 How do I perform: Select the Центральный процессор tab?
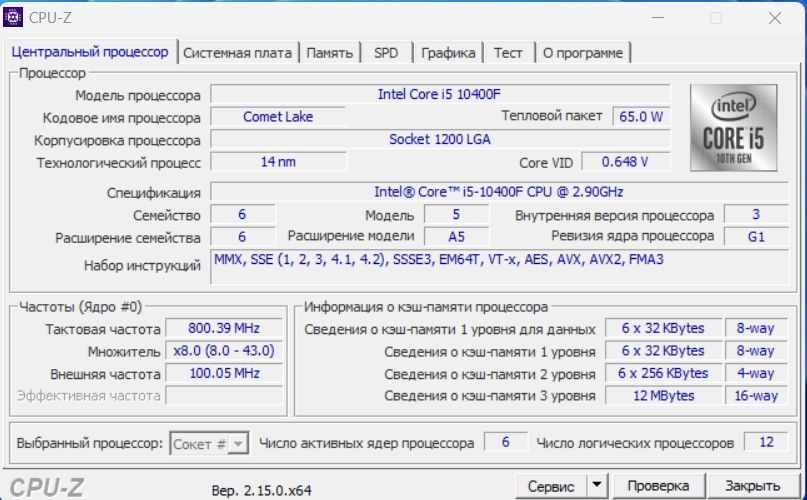(90, 51)
